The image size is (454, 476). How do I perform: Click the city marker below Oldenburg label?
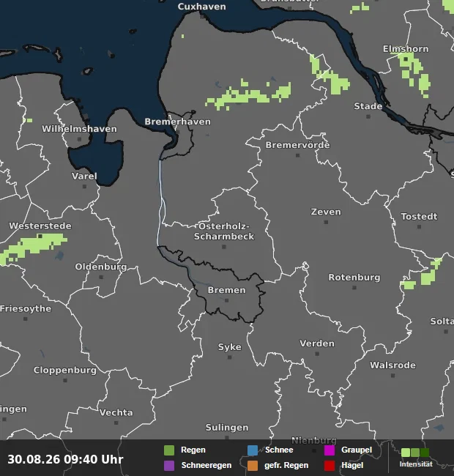pyautogui.click(x=101, y=277)
